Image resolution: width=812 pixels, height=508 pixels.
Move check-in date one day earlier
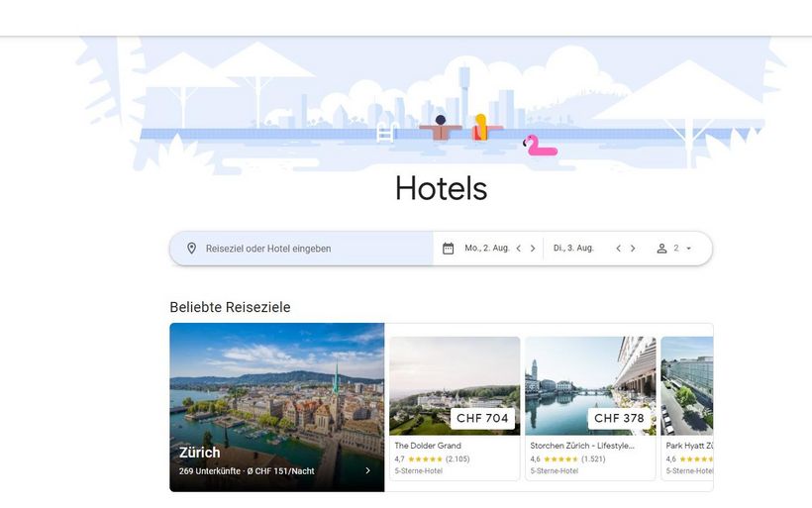pos(518,249)
